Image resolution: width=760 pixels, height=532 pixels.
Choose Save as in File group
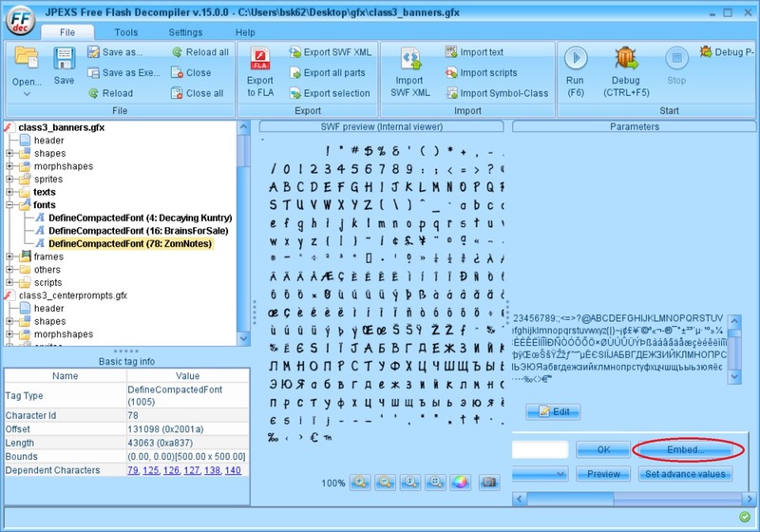[115, 52]
